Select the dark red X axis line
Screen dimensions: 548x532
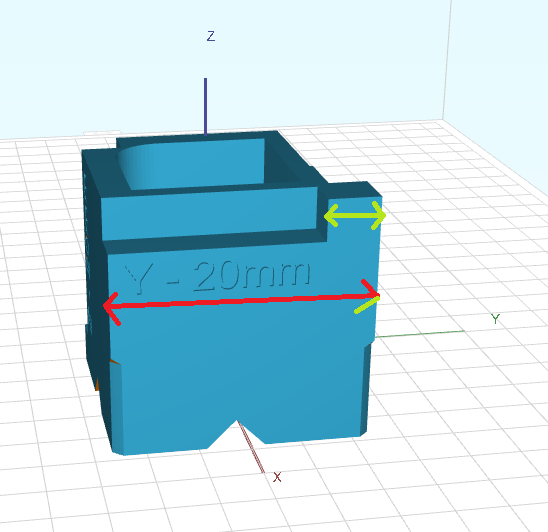pos(251,447)
